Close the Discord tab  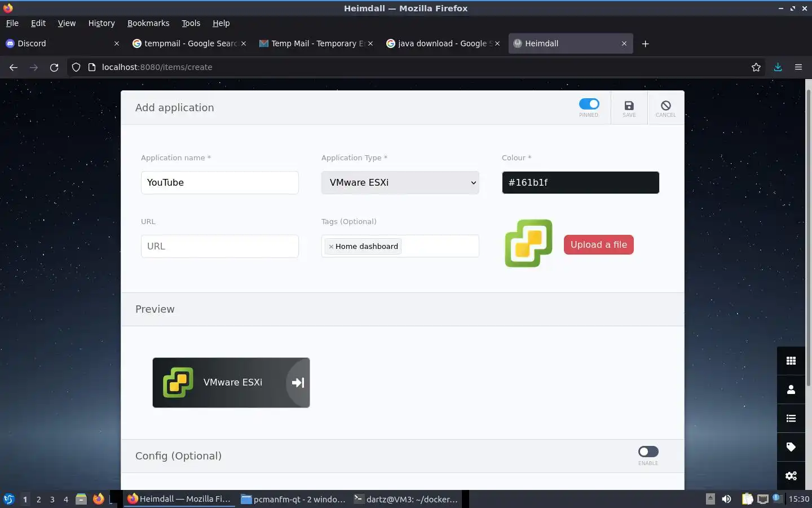(117, 43)
